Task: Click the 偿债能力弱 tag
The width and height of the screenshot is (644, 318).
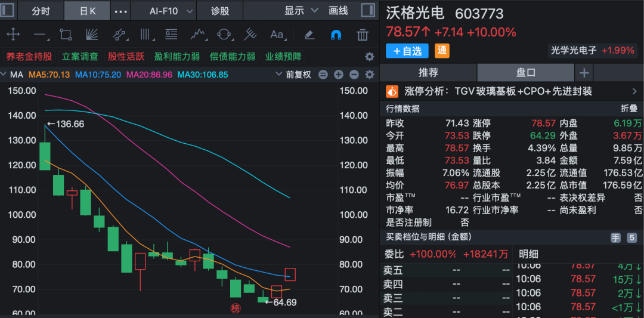Action: point(233,56)
